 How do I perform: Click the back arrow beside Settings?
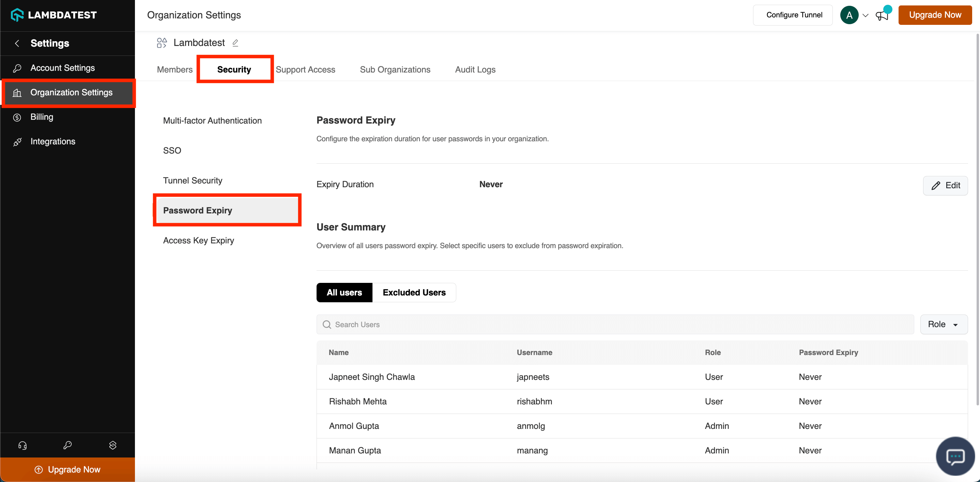click(x=17, y=43)
